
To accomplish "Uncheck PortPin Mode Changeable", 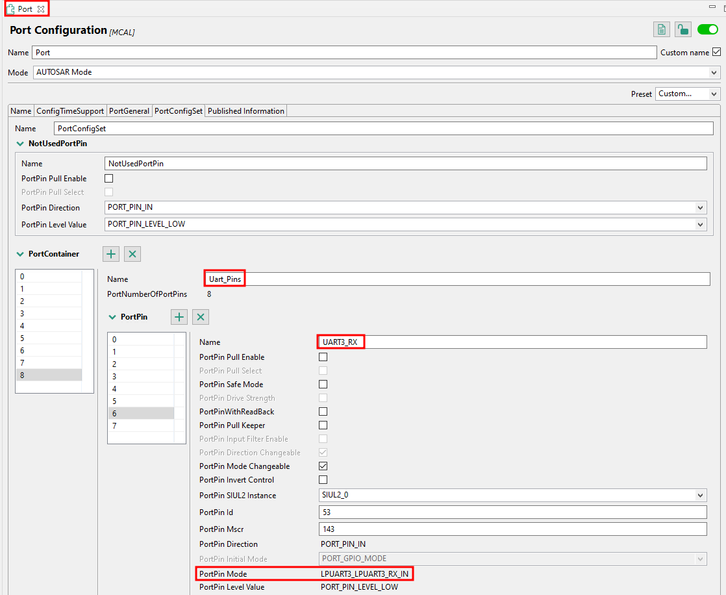I will pos(323,466).
